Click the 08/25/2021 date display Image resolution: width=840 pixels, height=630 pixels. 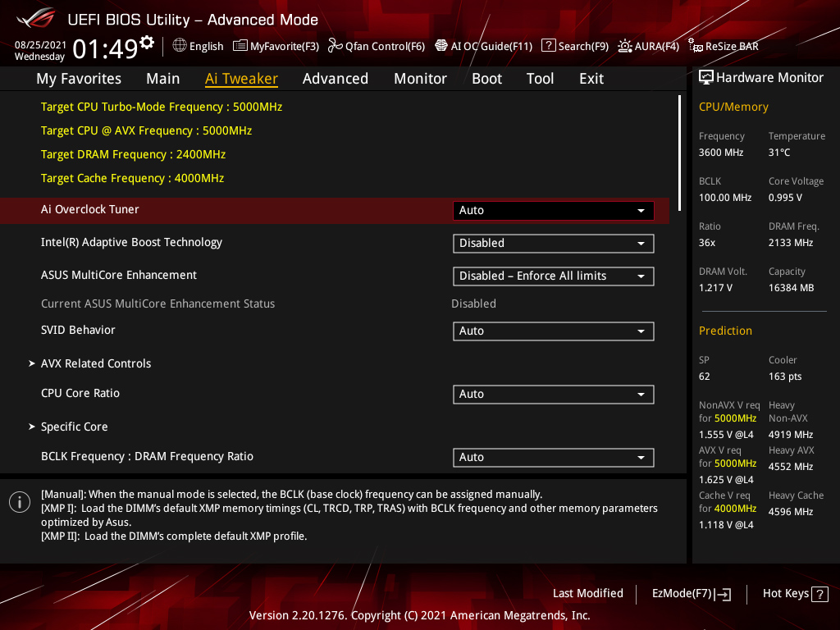tap(40, 45)
